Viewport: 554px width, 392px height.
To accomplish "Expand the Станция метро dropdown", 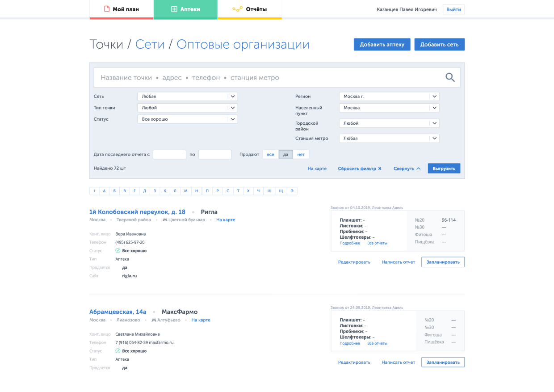I will 389,139.
